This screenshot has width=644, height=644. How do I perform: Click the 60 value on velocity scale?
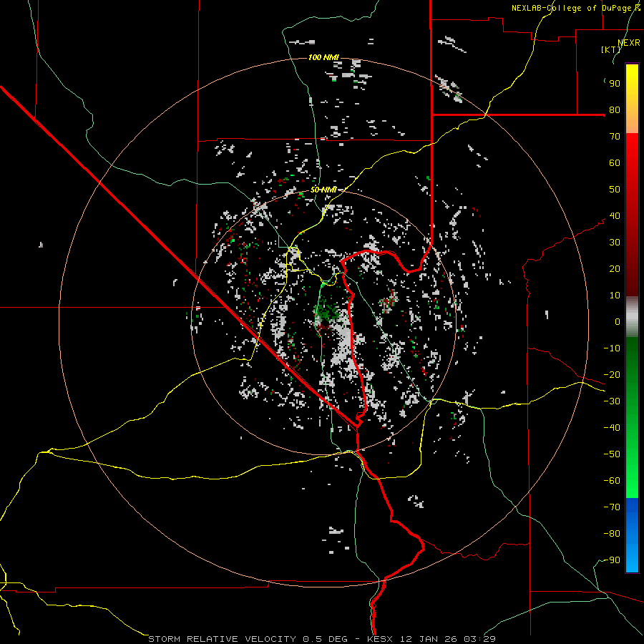615,163
